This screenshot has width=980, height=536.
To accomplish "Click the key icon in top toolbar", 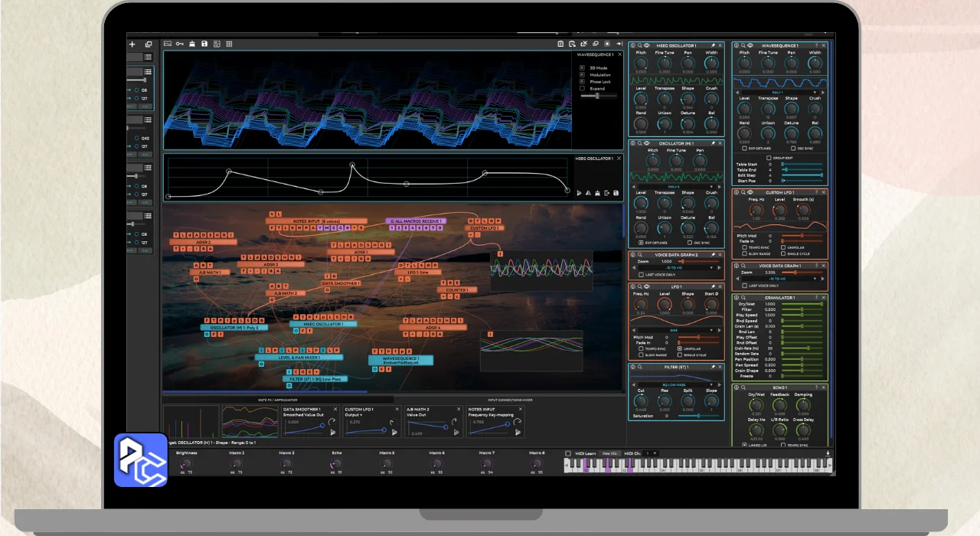I will point(179,44).
